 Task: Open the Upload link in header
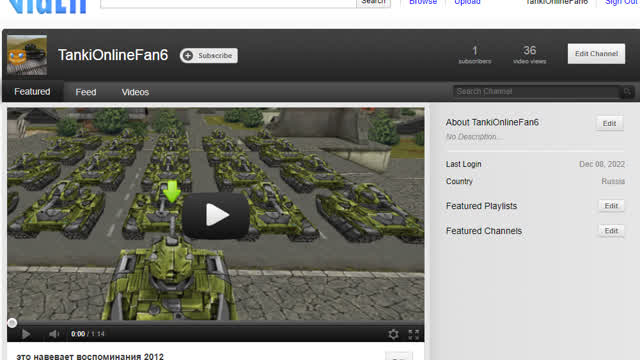tap(467, 2)
